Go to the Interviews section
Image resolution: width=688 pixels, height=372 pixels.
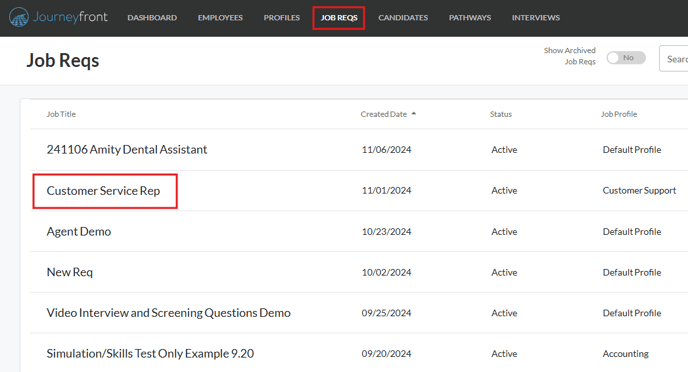[535, 18]
